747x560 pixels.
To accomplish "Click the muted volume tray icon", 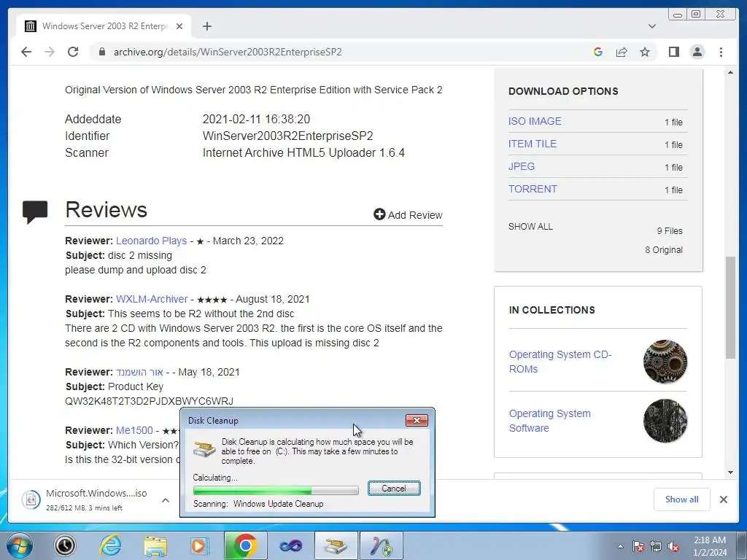I will click(x=673, y=546).
